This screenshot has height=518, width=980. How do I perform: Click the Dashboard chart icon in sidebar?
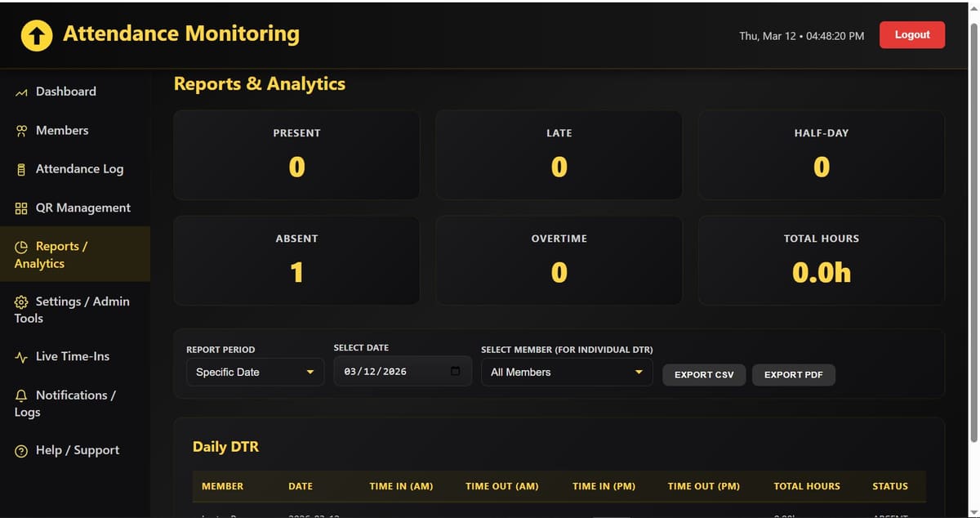(22, 92)
